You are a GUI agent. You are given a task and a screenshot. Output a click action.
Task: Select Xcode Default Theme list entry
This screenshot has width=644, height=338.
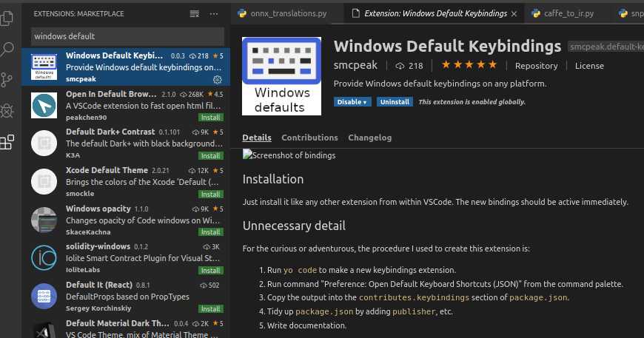126,182
